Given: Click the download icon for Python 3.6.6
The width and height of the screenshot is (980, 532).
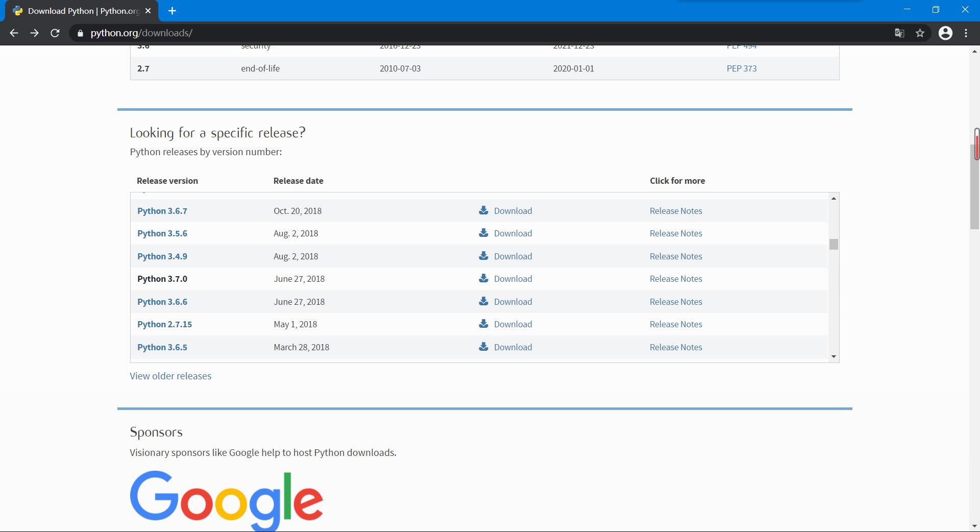Looking at the screenshot, I should coord(483,301).
